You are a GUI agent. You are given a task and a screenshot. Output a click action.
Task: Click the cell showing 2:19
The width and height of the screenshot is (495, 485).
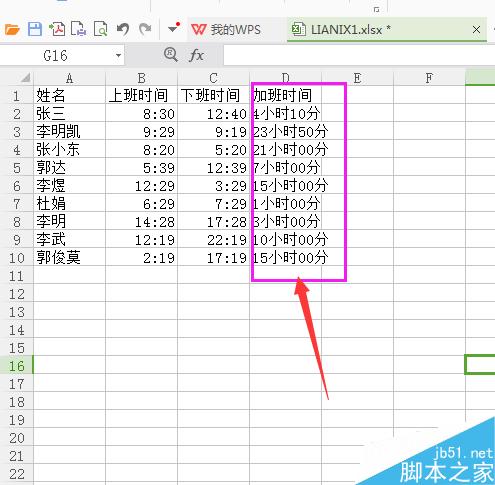[142, 257]
